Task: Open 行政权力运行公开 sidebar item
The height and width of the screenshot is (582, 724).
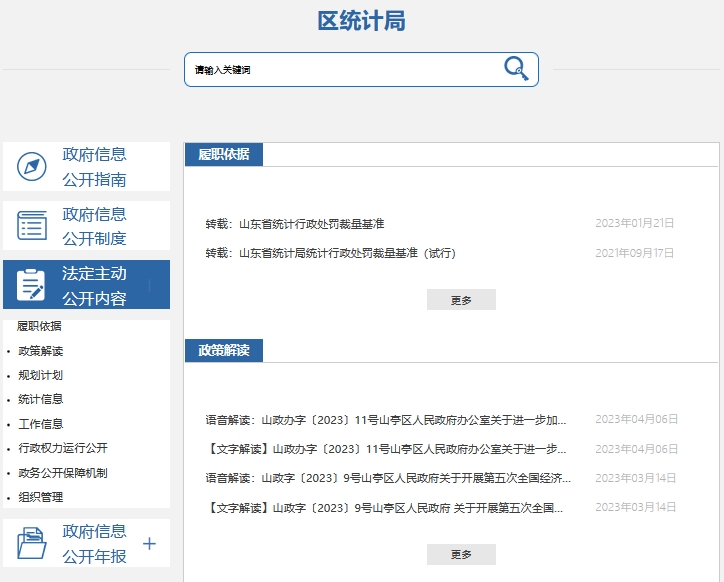Action: 62,448
